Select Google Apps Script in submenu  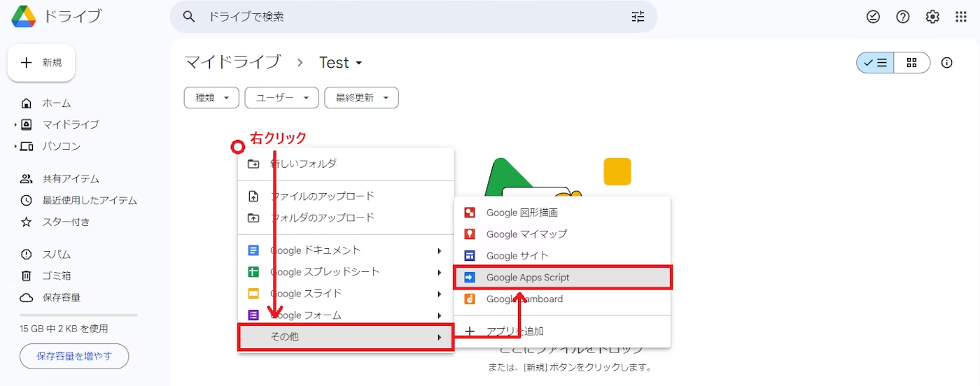click(x=563, y=278)
